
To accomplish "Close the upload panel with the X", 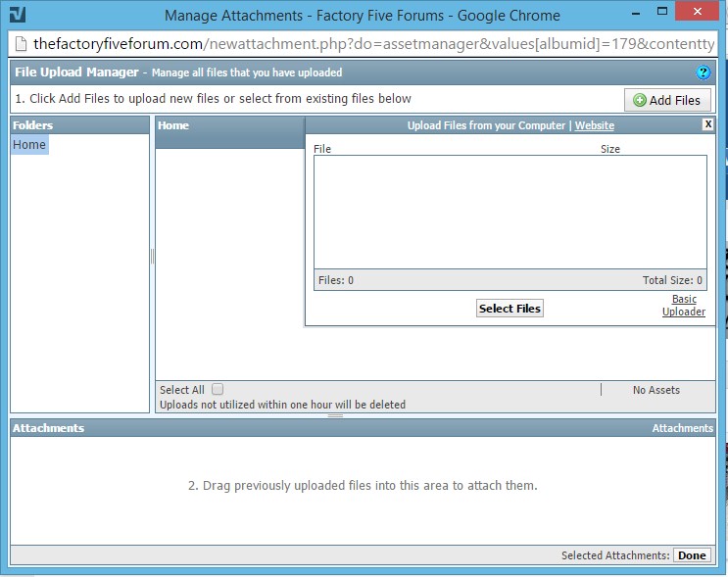I will tap(707, 124).
